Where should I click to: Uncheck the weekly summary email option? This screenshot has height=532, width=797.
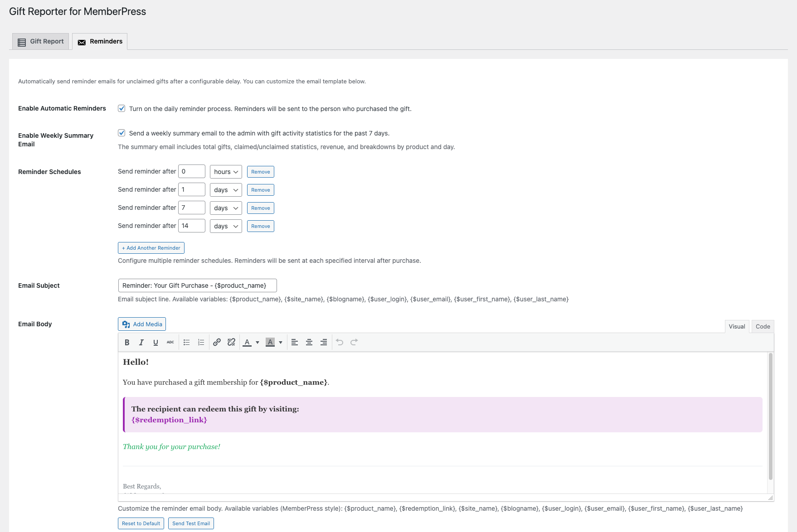(121, 133)
